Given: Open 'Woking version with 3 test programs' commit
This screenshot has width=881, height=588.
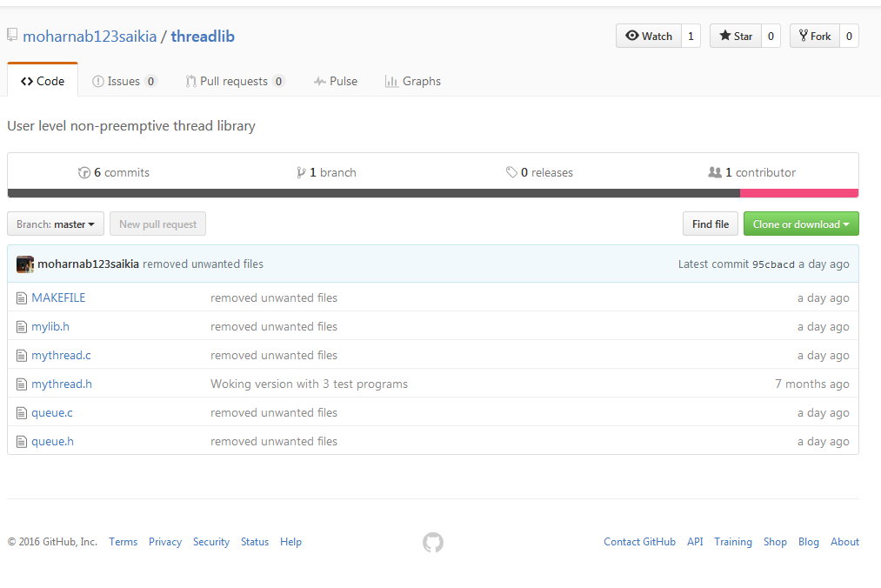Looking at the screenshot, I should 309,384.
